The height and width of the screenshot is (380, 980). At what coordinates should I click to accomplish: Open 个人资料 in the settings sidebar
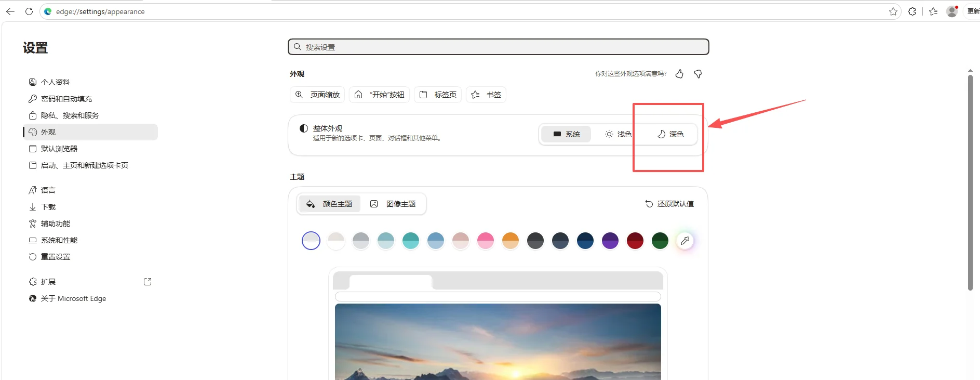90,82
